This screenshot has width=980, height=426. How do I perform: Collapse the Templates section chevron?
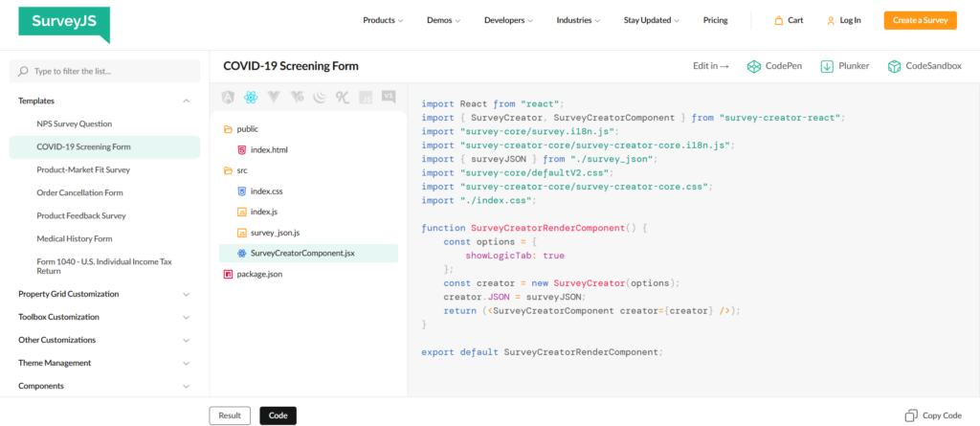tap(187, 101)
